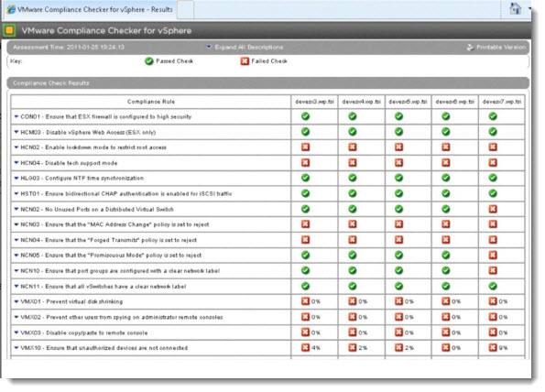Open the dropdown arrow beside home icon
The image size is (545, 392).
point(529,8)
